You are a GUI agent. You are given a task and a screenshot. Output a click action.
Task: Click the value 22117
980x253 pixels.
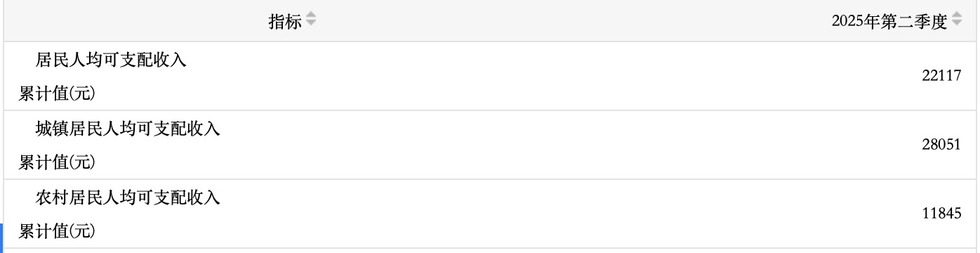[941, 76]
